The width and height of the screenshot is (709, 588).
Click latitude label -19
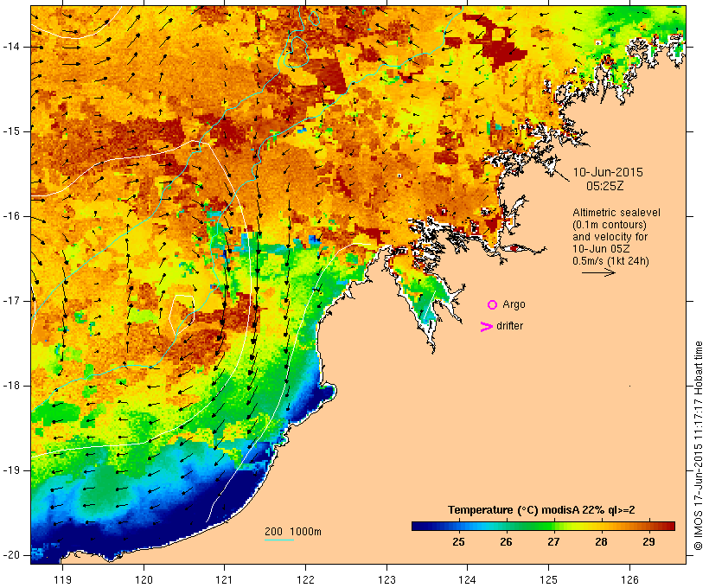click(11, 470)
